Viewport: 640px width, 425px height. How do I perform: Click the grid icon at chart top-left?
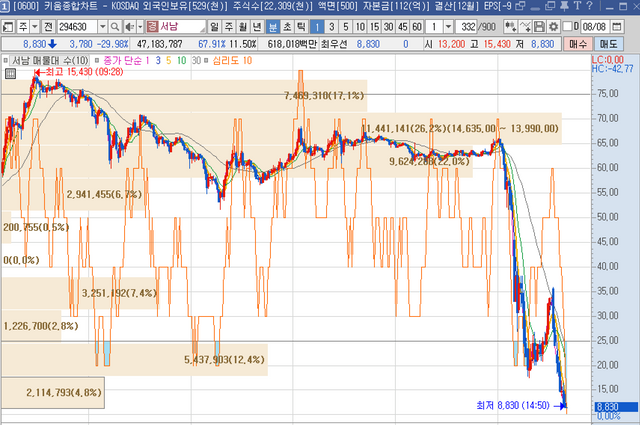(x=7, y=61)
